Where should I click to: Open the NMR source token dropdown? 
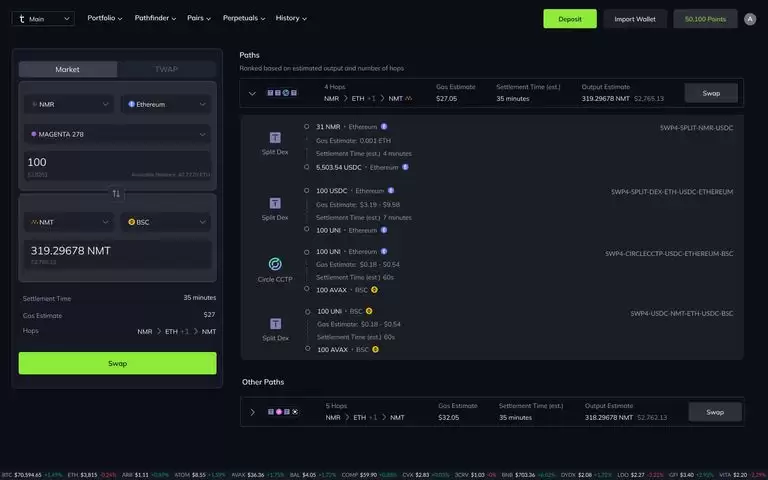click(69, 104)
